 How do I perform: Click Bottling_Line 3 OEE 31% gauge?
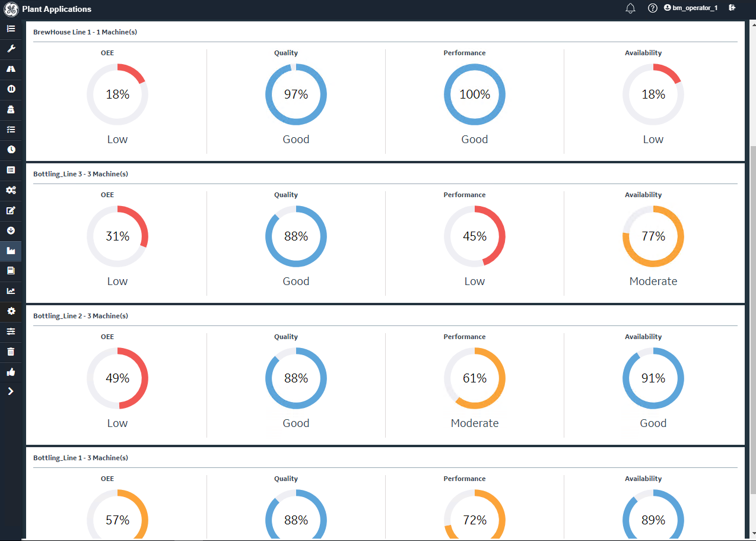tap(117, 236)
